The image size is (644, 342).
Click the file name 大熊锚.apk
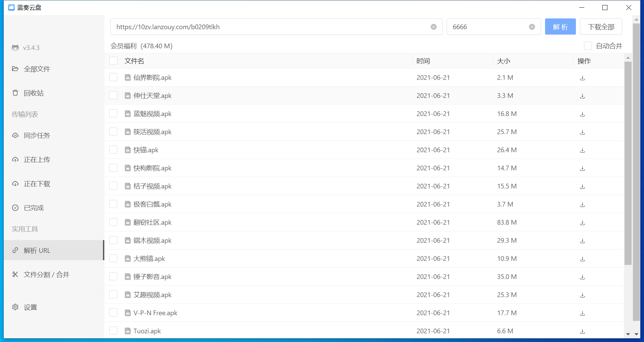click(x=149, y=259)
